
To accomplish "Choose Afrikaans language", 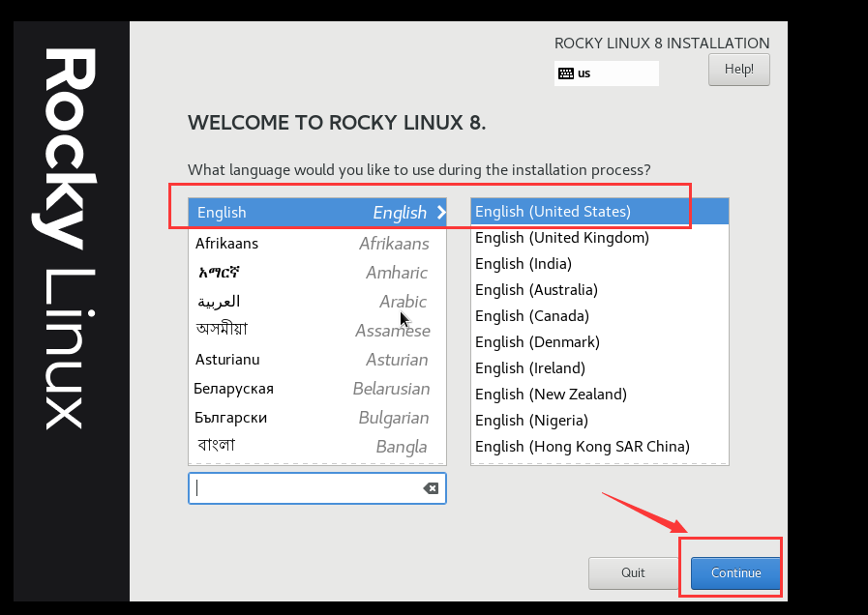I will point(317,244).
